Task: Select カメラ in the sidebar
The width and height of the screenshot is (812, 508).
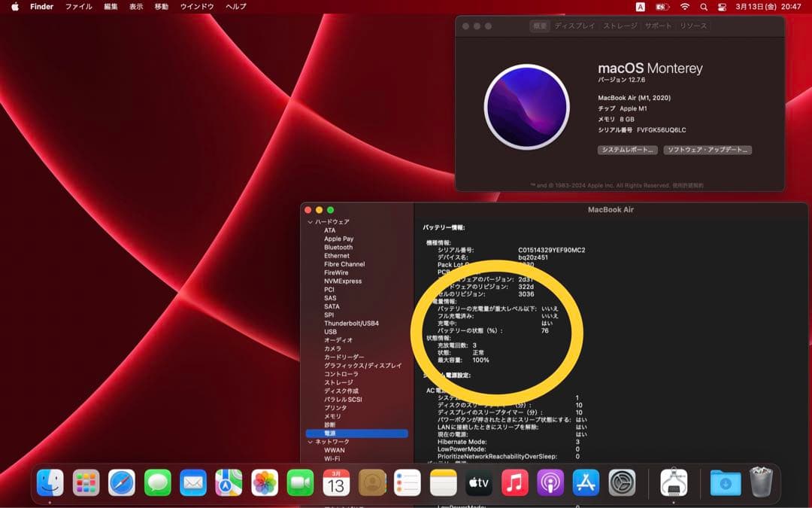Action: (x=332, y=349)
